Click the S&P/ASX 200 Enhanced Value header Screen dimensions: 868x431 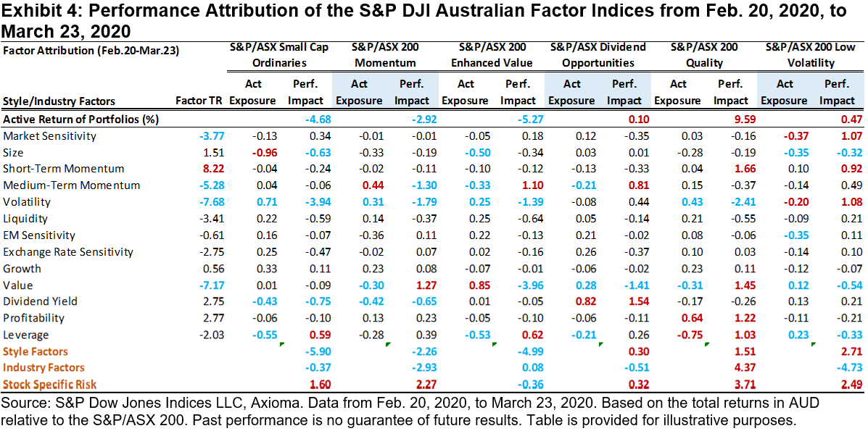coord(491,54)
